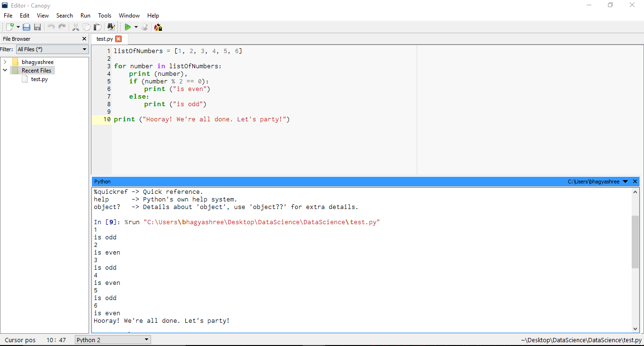Open the Window menu

[129, 16]
